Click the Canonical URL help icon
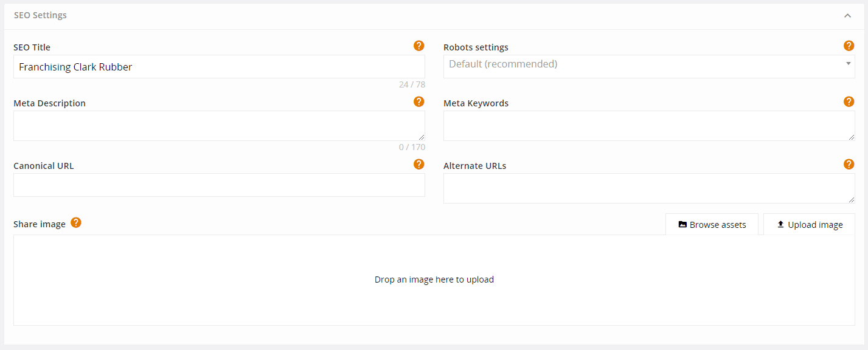 coord(418,164)
